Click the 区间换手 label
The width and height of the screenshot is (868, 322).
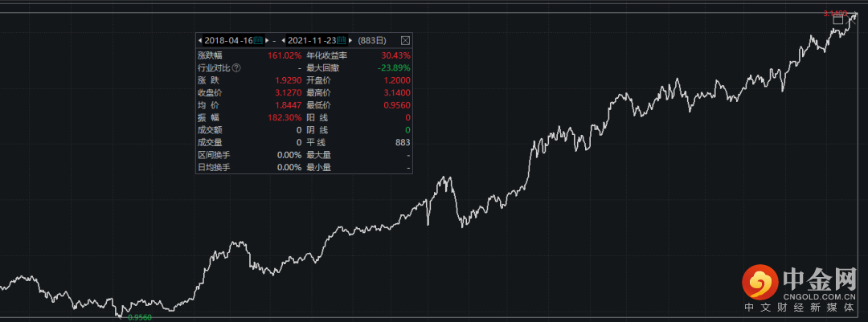coord(215,155)
